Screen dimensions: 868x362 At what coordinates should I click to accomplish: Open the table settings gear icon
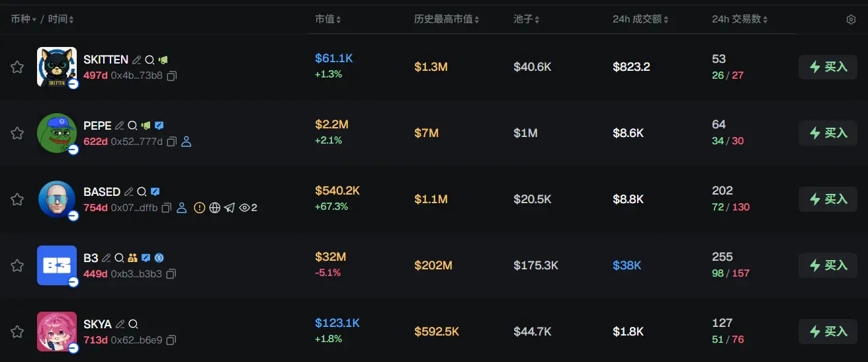coord(851,20)
